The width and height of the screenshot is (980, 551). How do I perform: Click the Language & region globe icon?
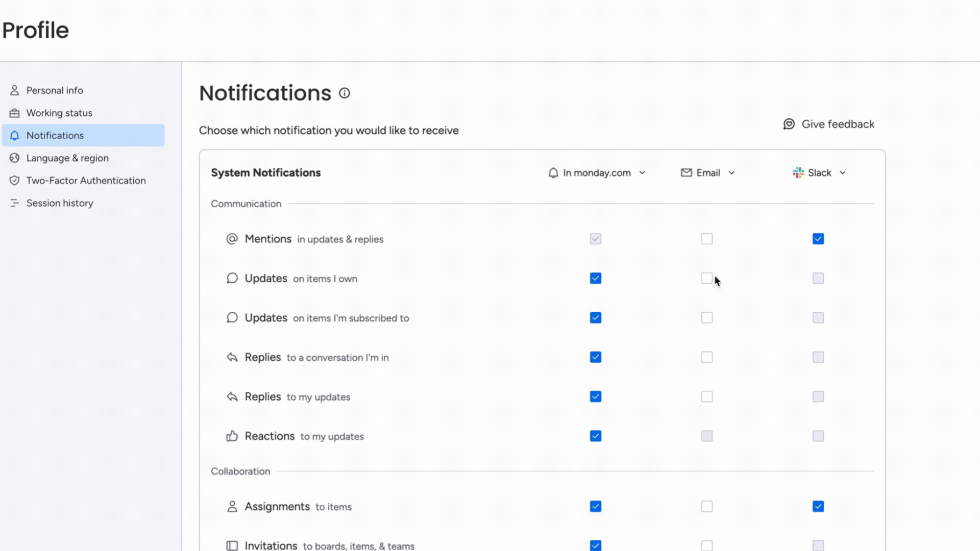click(14, 158)
